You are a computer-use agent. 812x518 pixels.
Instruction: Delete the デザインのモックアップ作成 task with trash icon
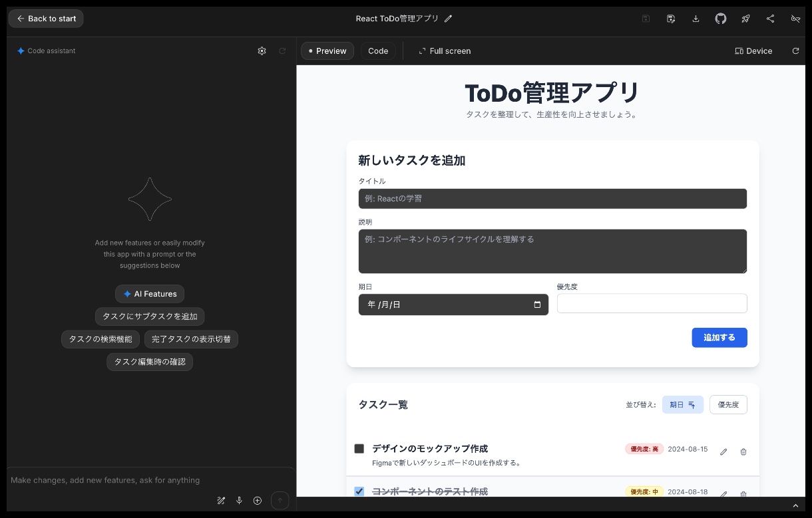point(743,452)
